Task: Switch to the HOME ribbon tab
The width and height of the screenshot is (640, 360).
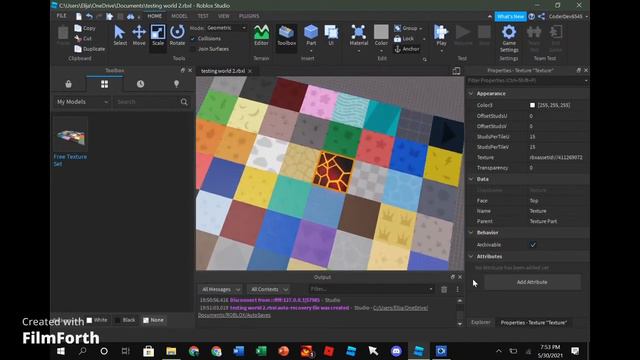Action: (154, 16)
